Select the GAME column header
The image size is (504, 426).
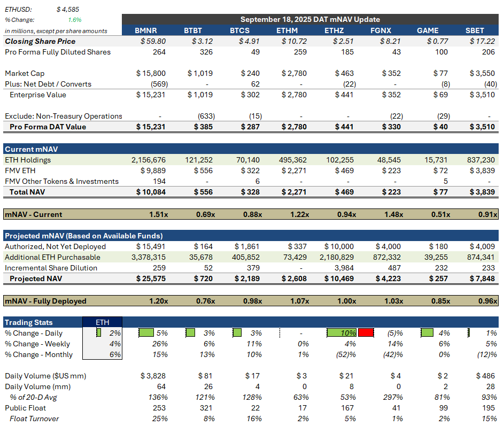(x=428, y=30)
